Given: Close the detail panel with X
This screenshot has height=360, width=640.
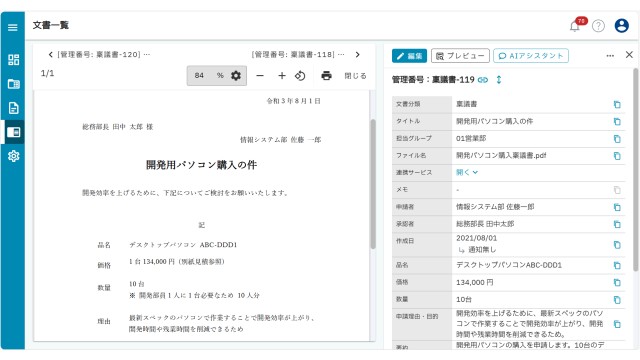Looking at the screenshot, I should pos(629,55).
